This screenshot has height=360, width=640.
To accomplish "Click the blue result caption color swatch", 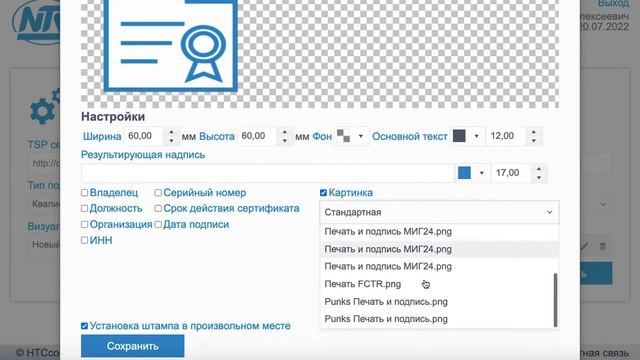I will pos(464,173).
